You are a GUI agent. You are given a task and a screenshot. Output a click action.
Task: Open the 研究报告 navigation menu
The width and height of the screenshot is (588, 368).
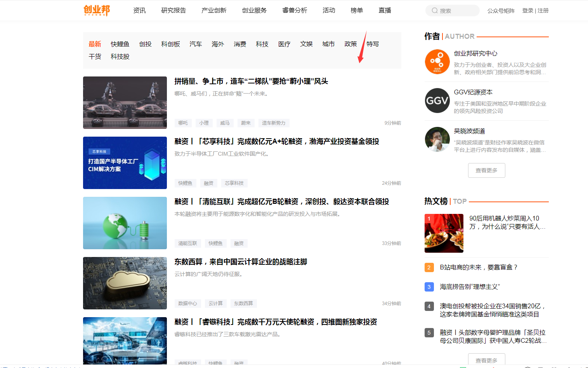(x=173, y=10)
